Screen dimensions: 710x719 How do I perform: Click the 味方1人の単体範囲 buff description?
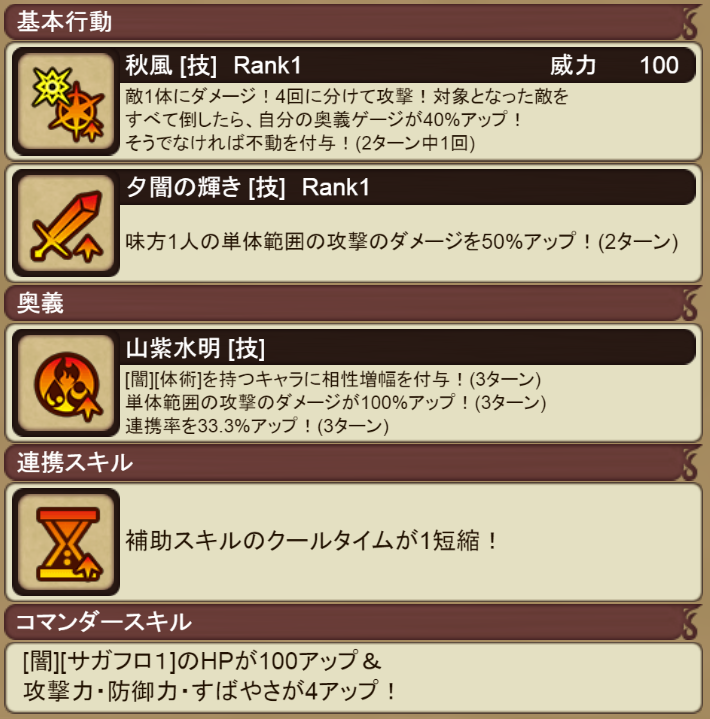[x=401, y=242]
